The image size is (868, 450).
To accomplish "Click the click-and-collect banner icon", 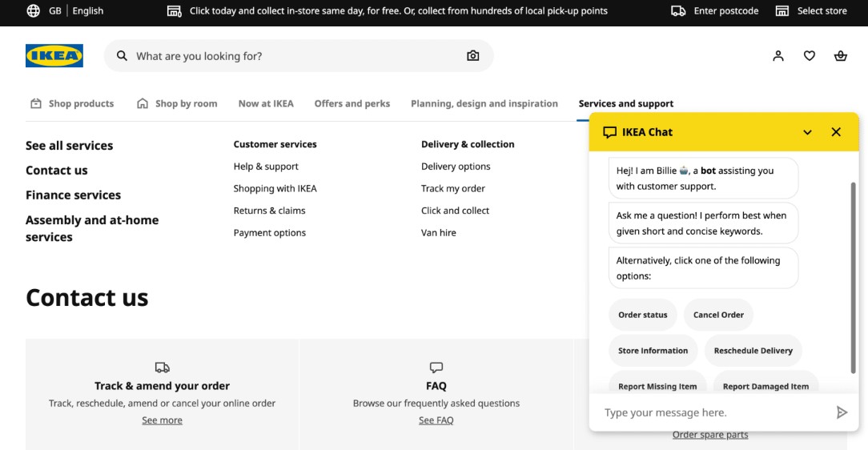I will 175,10.
